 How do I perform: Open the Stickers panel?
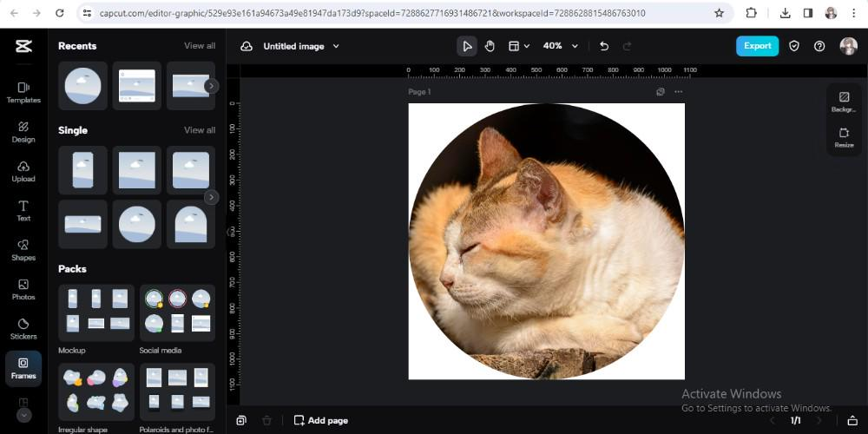pos(23,328)
